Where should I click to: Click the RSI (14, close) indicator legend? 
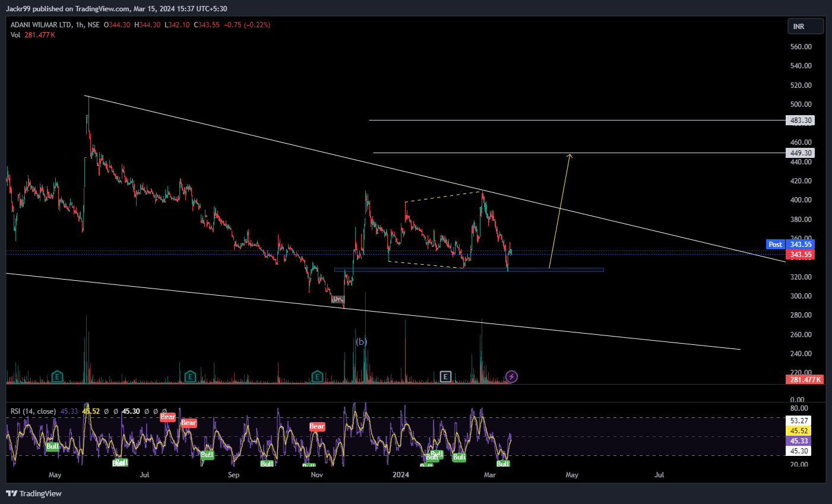(33, 411)
